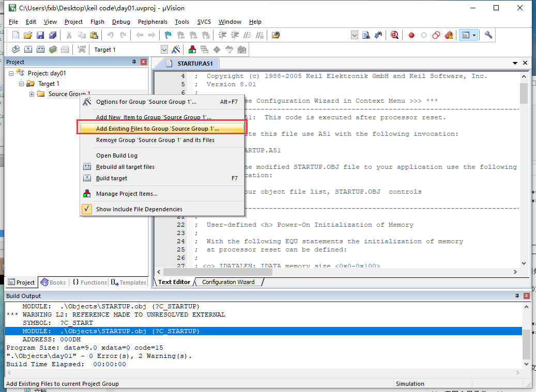Collapse the Project: day01 tree node
Screen dimensions: 536x392
[x=11, y=73]
